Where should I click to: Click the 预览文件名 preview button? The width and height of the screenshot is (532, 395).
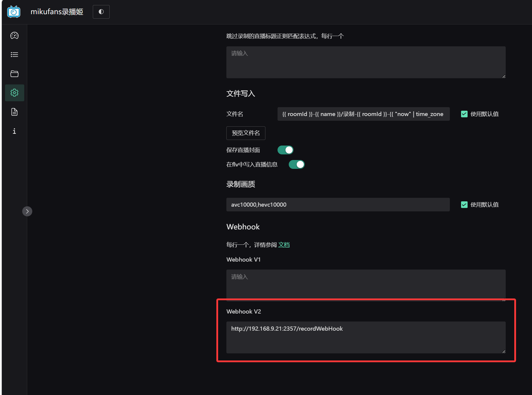(246, 133)
